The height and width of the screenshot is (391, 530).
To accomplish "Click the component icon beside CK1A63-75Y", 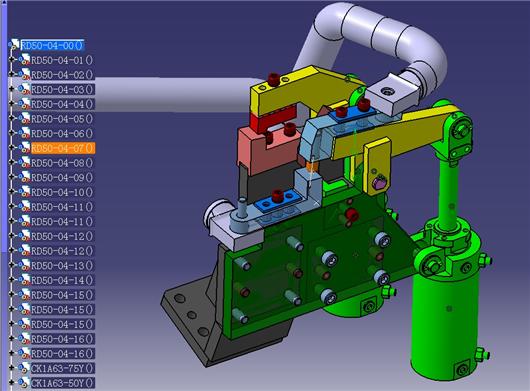I will coord(24,368).
